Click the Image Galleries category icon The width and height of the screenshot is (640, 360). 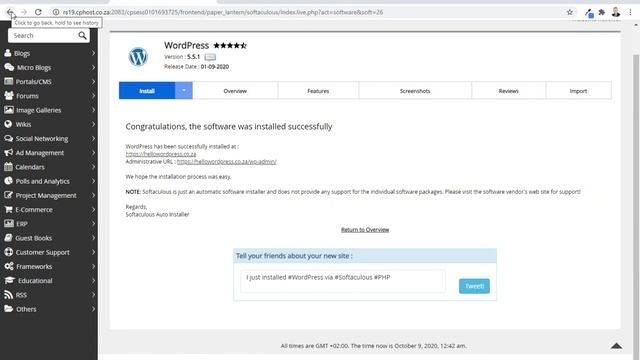[9, 110]
